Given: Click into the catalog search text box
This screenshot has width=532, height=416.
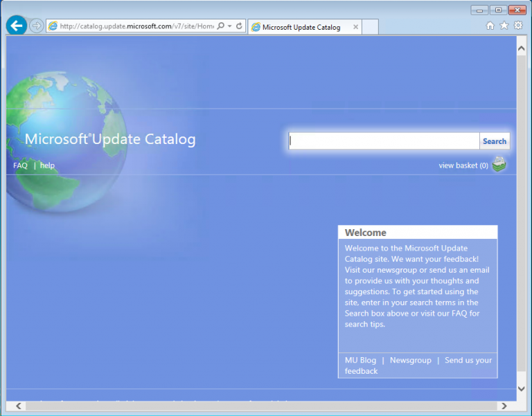Looking at the screenshot, I should click(384, 141).
